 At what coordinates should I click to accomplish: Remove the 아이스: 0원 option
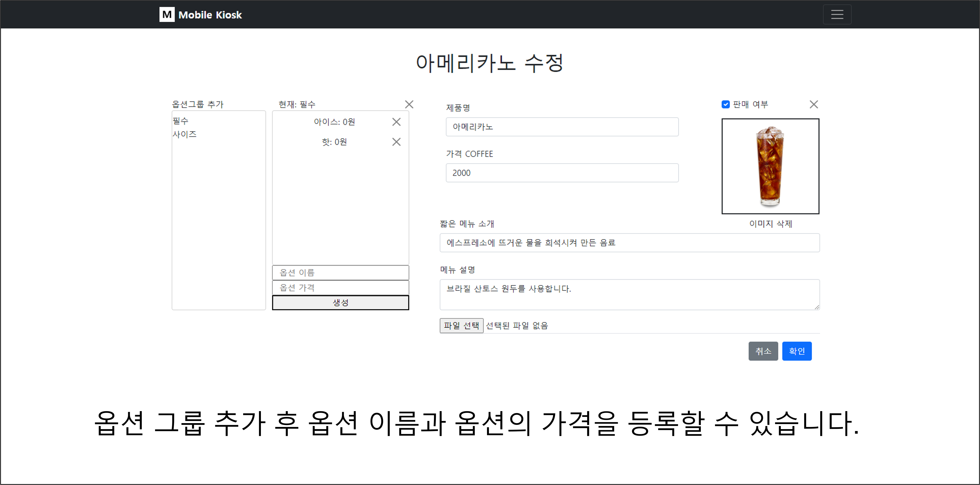point(397,122)
